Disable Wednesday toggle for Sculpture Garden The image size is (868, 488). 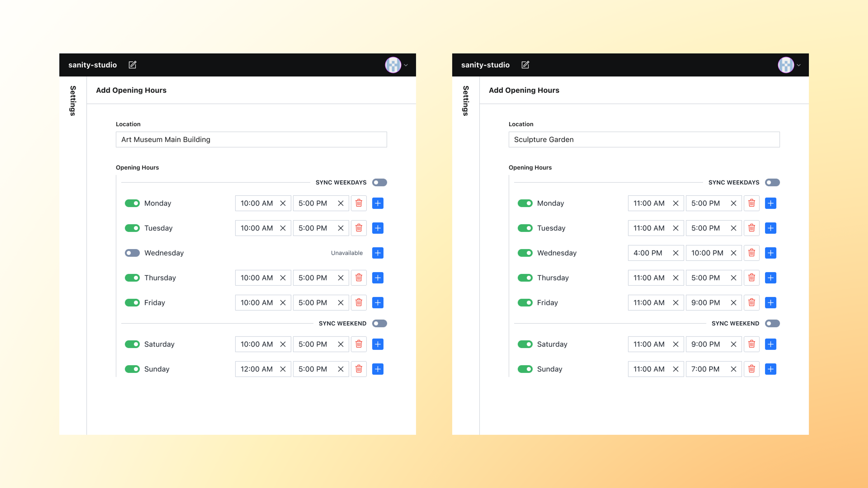pyautogui.click(x=525, y=253)
